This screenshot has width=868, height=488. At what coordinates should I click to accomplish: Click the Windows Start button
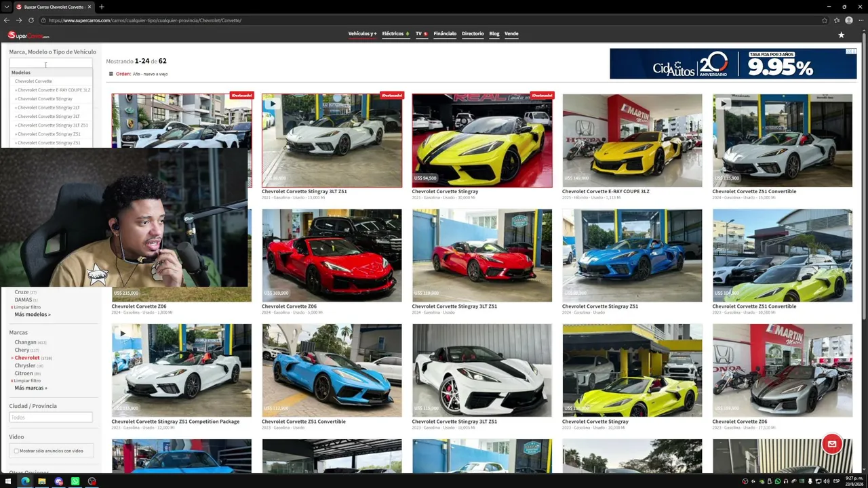[8, 482]
